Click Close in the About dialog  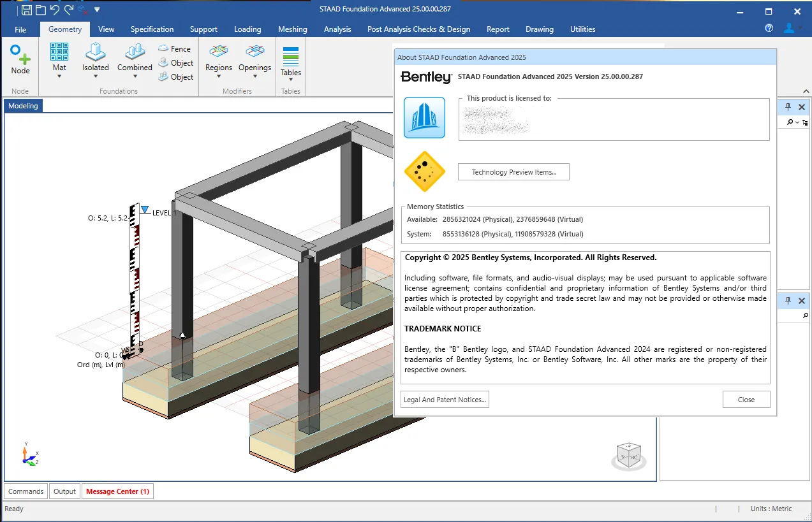(746, 400)
